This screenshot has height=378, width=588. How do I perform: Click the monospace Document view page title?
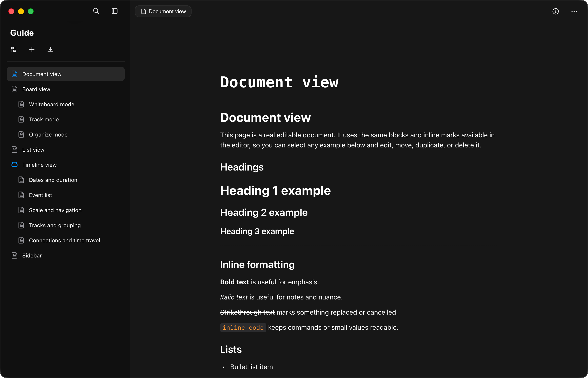tap(279, 82)
